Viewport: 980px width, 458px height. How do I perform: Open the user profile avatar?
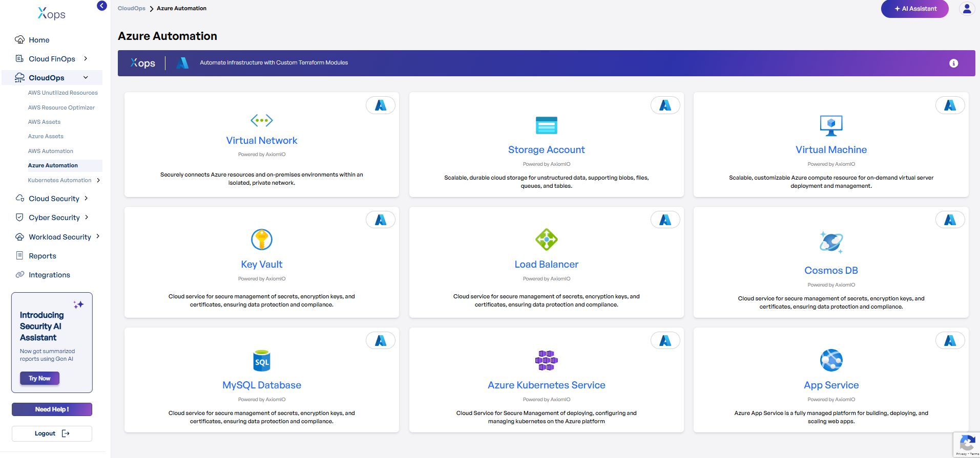click(967, 9)
